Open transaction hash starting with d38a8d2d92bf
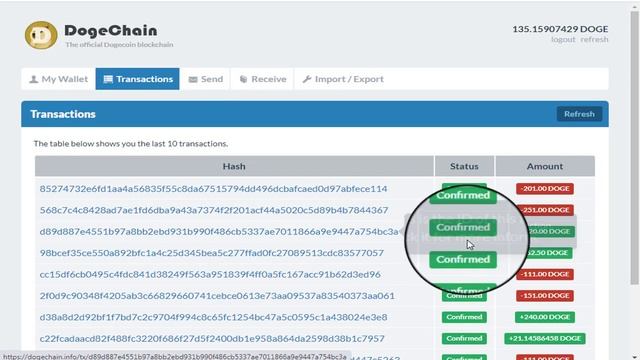 (x=213, y=317)
